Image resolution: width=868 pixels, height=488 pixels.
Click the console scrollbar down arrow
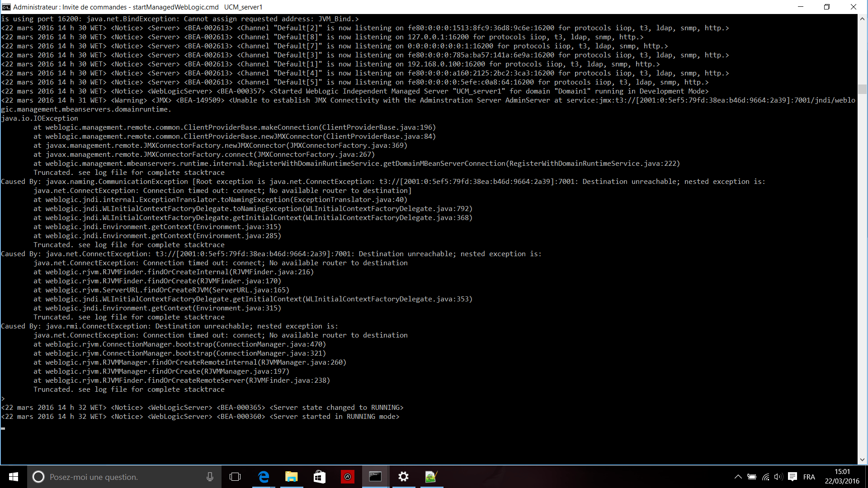tap(862, 460)
